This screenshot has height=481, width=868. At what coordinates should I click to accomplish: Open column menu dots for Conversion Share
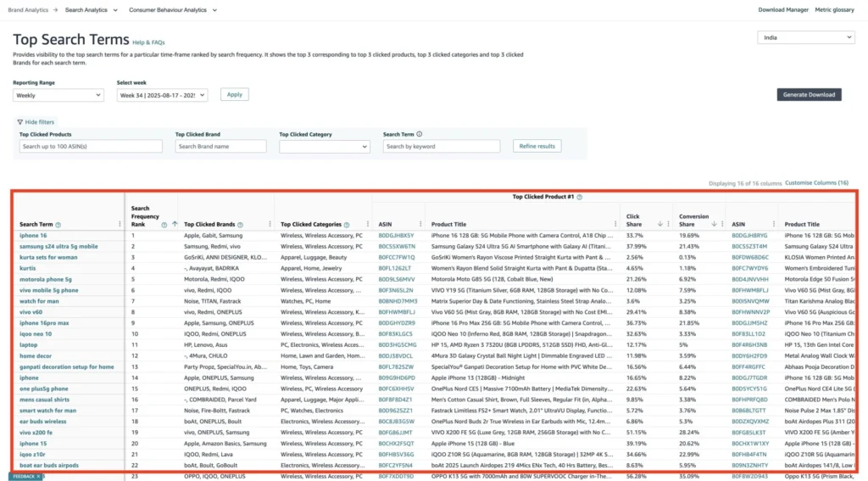722,225
